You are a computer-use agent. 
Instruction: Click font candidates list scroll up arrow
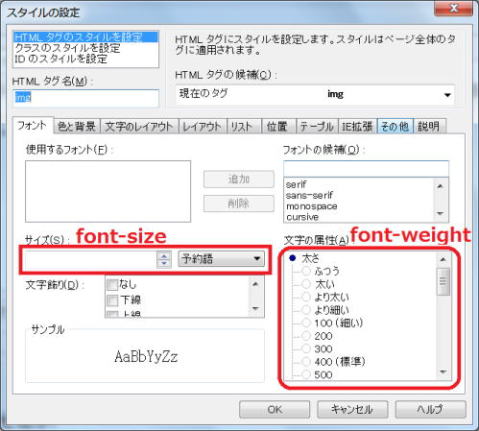click(x=440, y=186)
